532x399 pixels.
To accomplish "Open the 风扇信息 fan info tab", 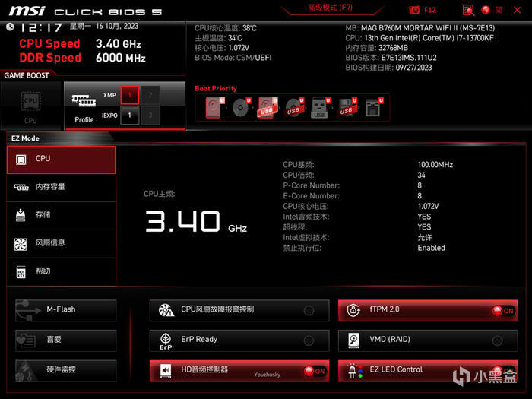I will [61, 244].
